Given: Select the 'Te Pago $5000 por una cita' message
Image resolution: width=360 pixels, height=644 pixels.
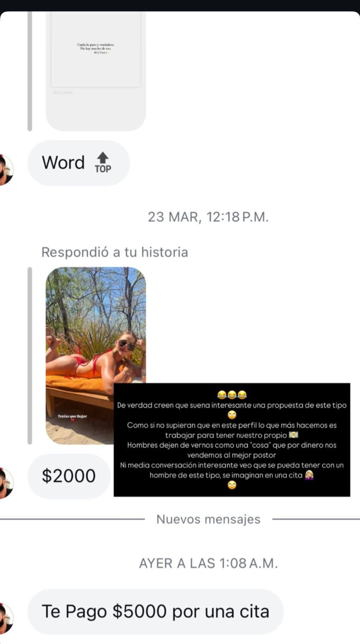Looking at the screenshot, I should point(156,611).
